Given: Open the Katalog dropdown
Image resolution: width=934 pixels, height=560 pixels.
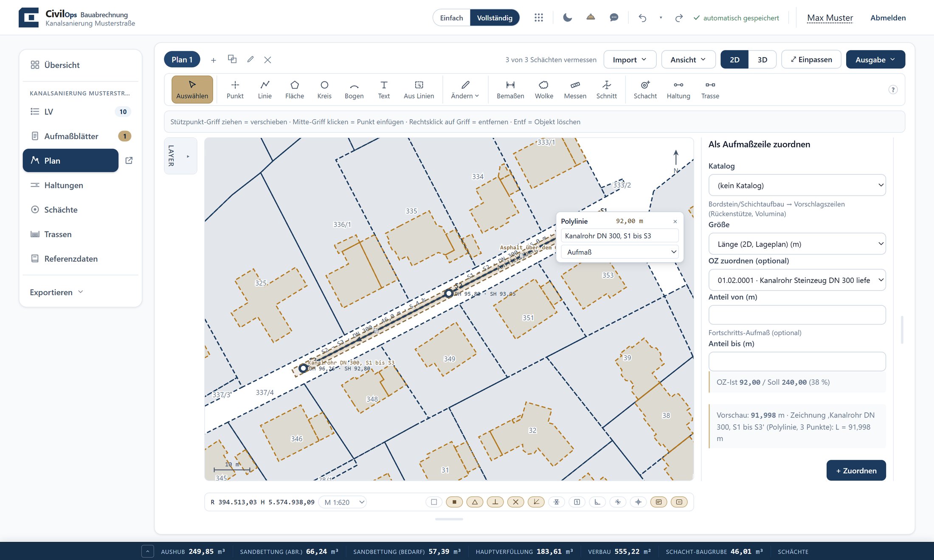Looking at the screenshot, I should (x=797, y=185).
